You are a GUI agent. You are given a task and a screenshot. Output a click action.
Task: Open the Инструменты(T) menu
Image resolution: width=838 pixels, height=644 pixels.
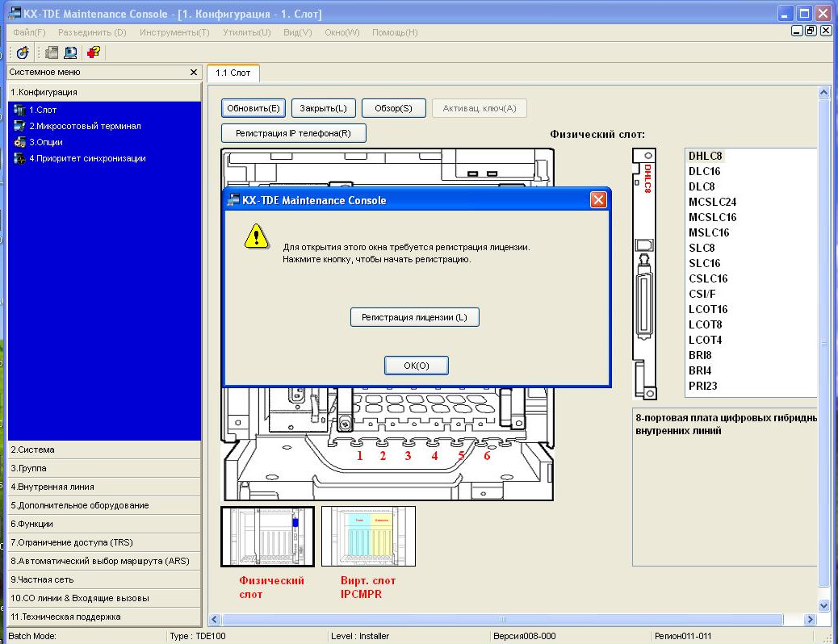(x=174, y=32)
